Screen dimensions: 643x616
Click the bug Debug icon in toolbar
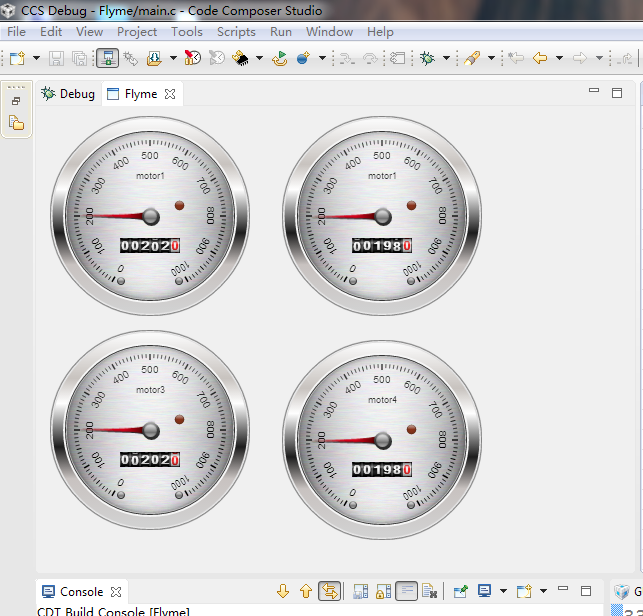coord(428,59)
